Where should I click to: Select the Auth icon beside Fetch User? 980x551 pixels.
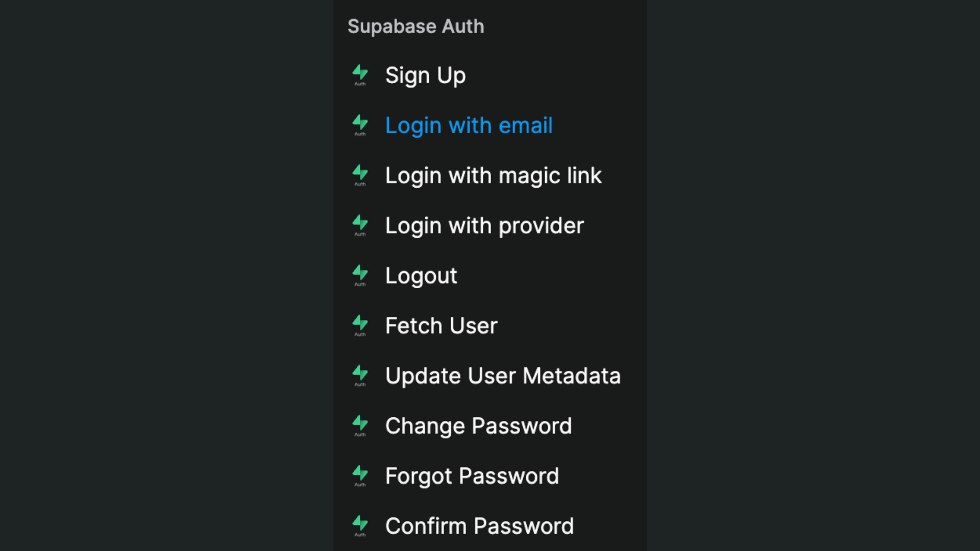click(360, 325)
